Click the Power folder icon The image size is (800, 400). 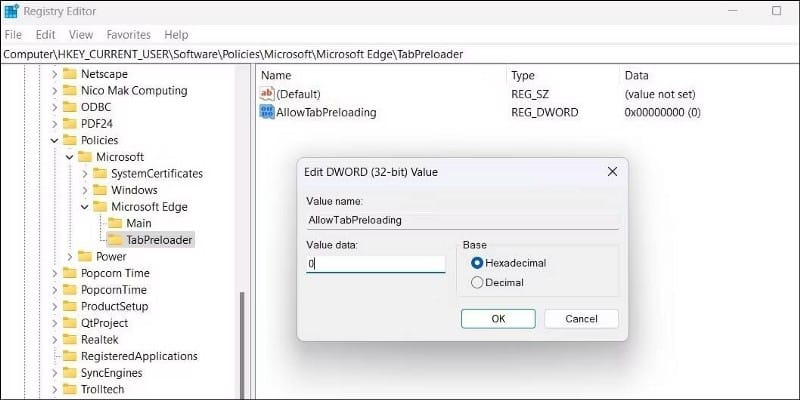point(85,257)
